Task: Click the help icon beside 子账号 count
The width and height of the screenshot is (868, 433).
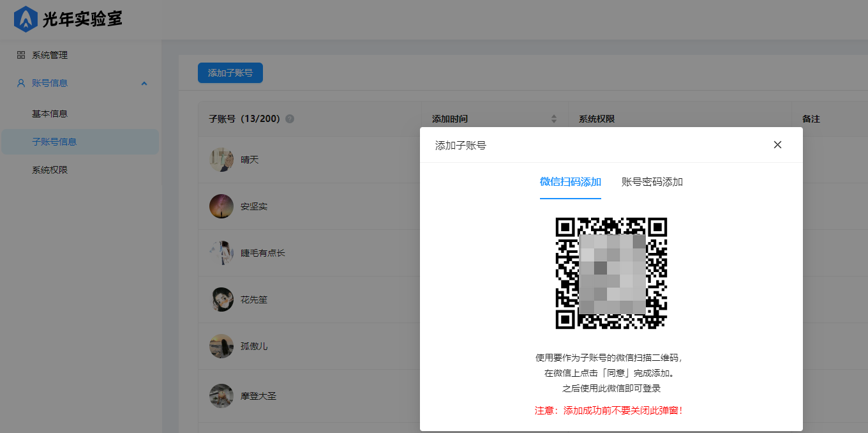Action: (290, 119)
